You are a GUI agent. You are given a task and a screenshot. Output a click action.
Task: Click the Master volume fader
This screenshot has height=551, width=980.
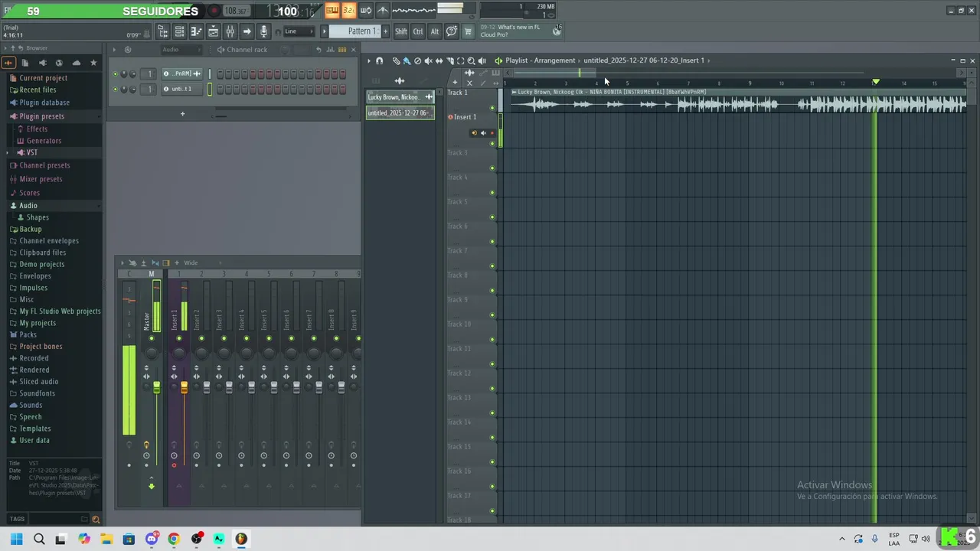156,388
